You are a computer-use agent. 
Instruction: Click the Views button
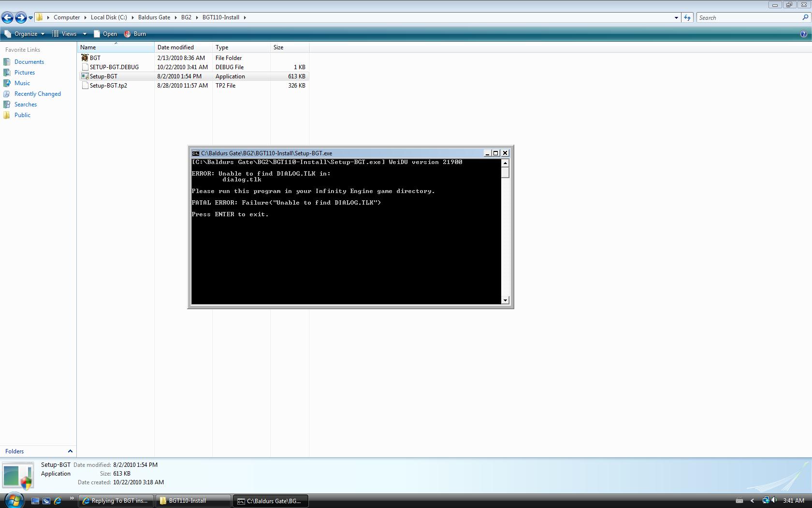65,34
